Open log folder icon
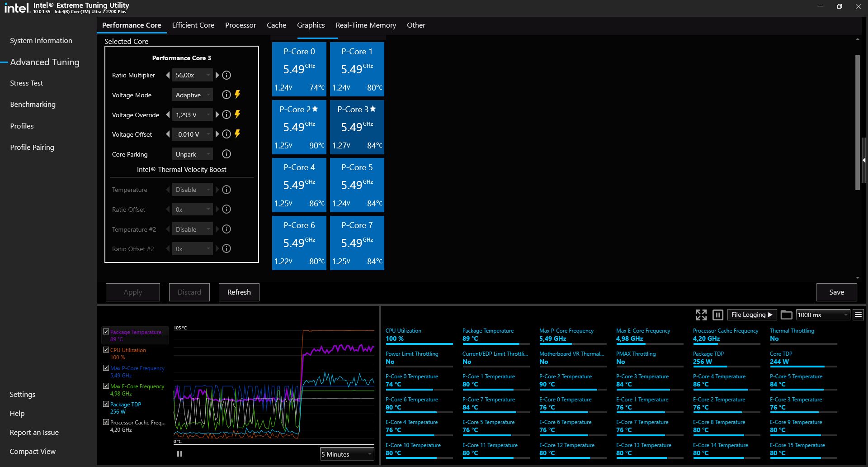 (x=787, y=315)
